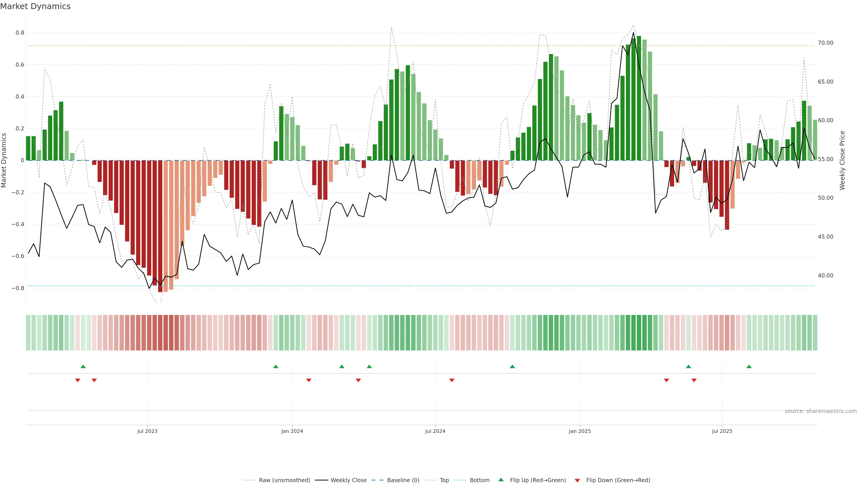Click the last green flip-up marker after Jul 2025
The height and width of the screenshot is (488, 868).
[x=749, y=366]
